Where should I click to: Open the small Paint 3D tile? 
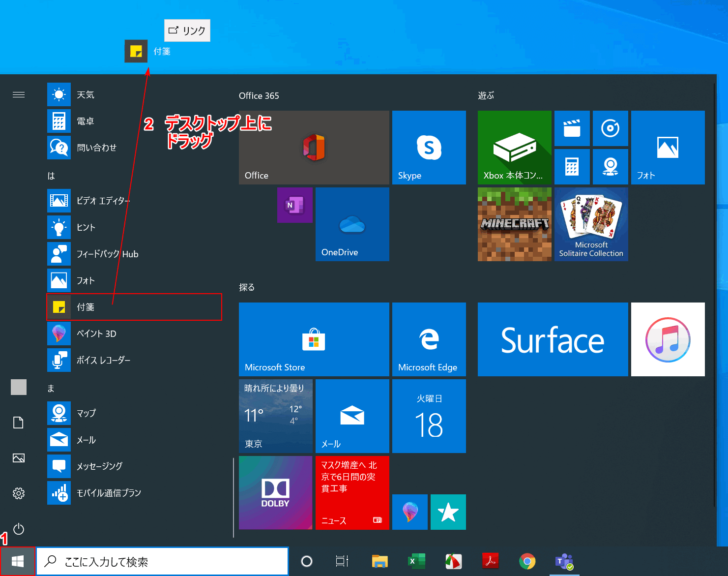(x=410, y=512)
